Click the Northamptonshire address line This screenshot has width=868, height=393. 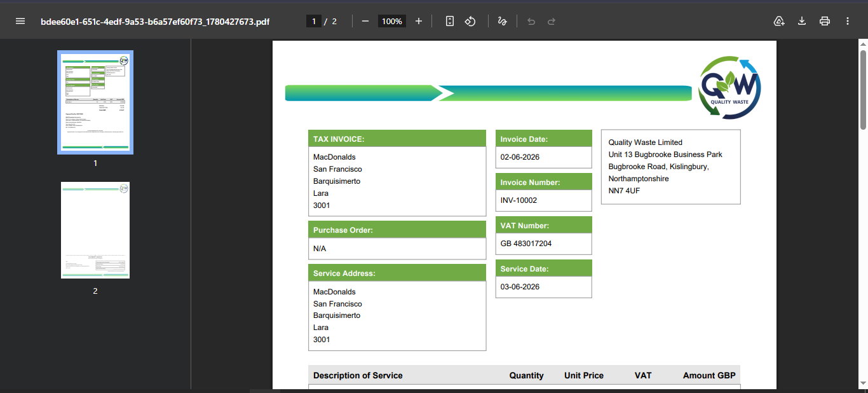coord(639,179)
